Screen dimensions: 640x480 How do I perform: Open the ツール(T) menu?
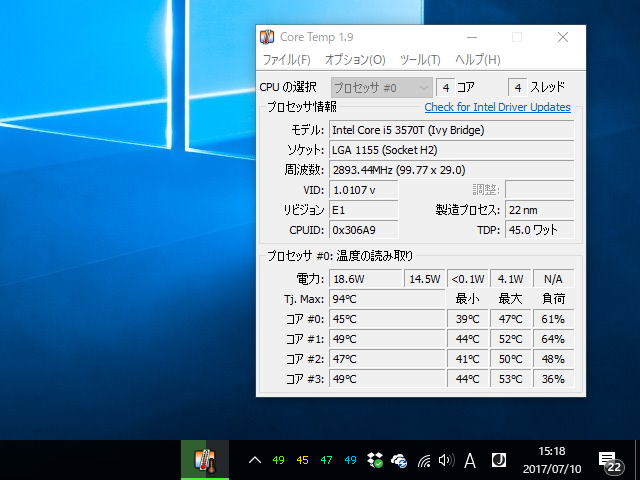pos(420,60)
